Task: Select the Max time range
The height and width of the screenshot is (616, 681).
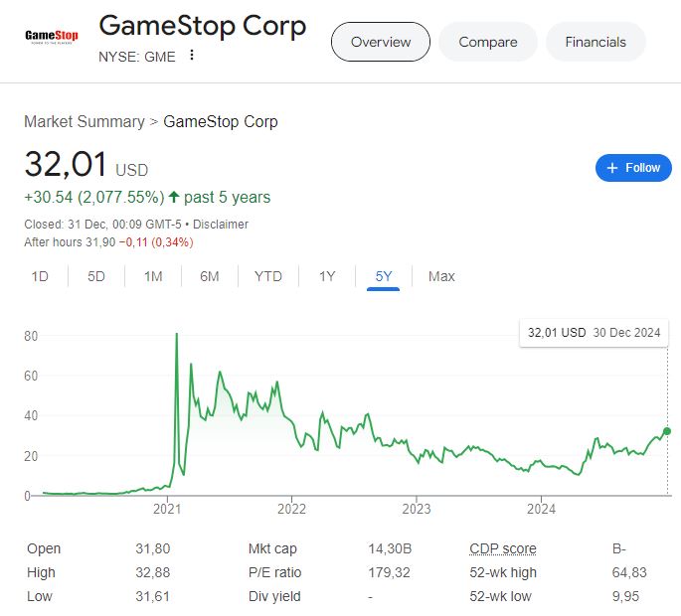Action: (x=441, y=276)
